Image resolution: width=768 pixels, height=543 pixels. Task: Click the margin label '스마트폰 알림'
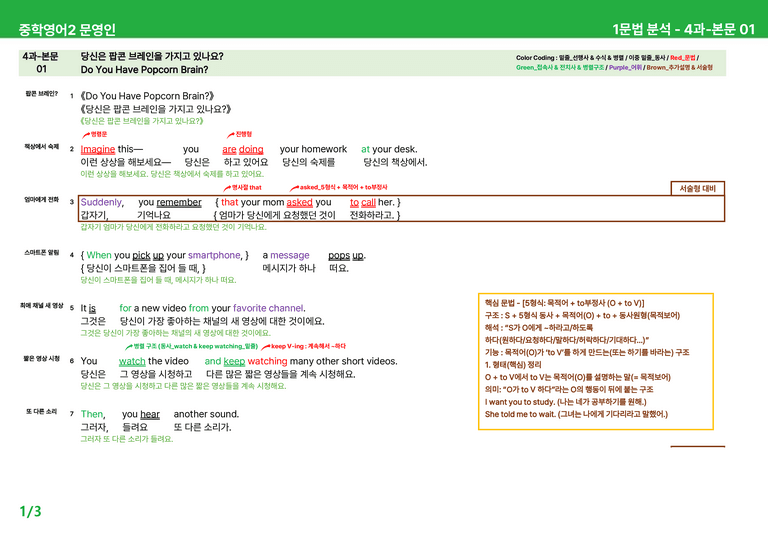tap(42, 253)
